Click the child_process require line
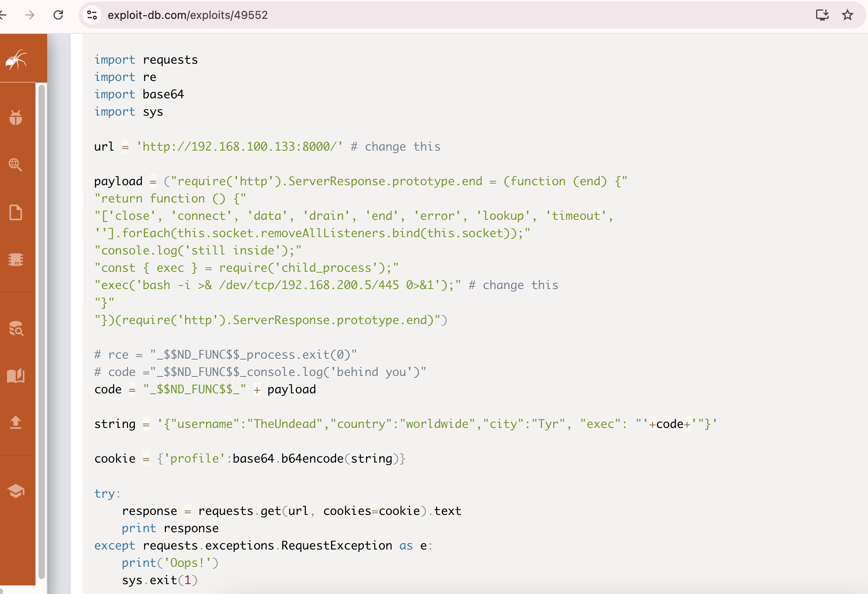Image resolution: width=868 pixels, height=594 pixels. (x=246, y=268)
